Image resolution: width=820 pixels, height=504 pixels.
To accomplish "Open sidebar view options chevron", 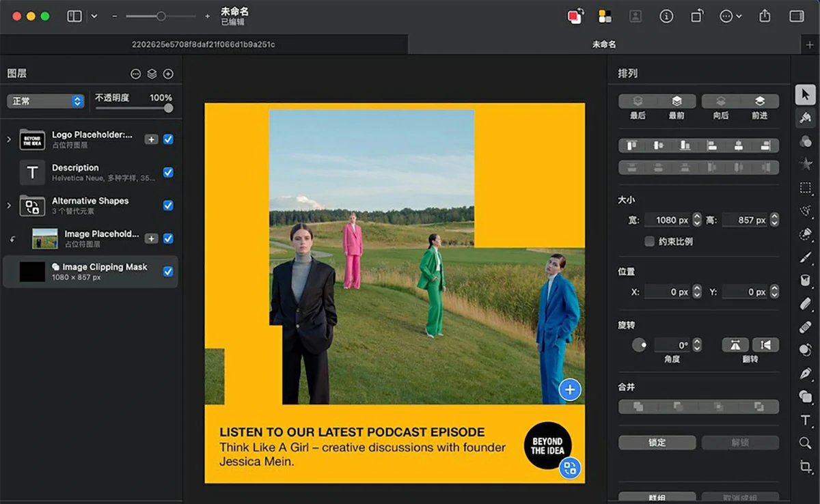I will pos(94,16).
